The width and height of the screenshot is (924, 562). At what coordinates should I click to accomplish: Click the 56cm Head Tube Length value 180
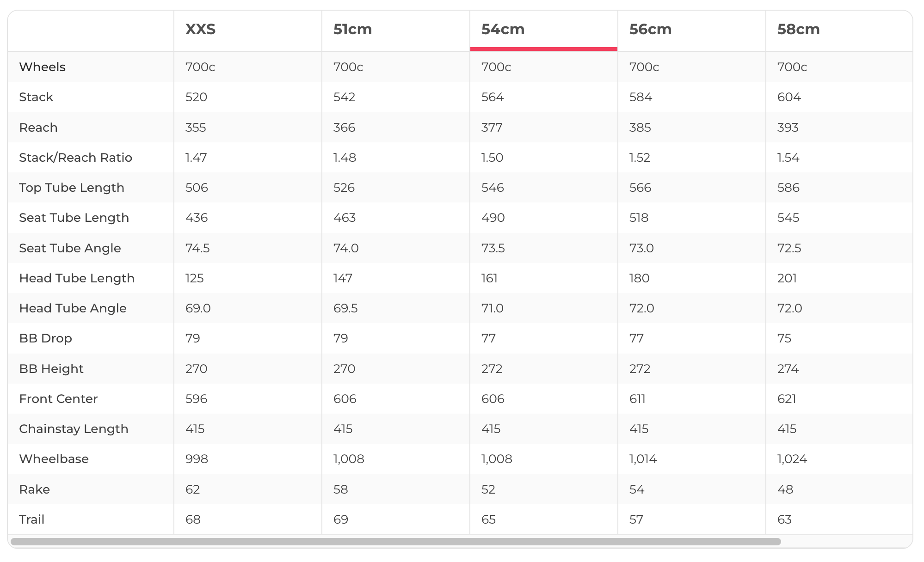click(x=639, y=278)
